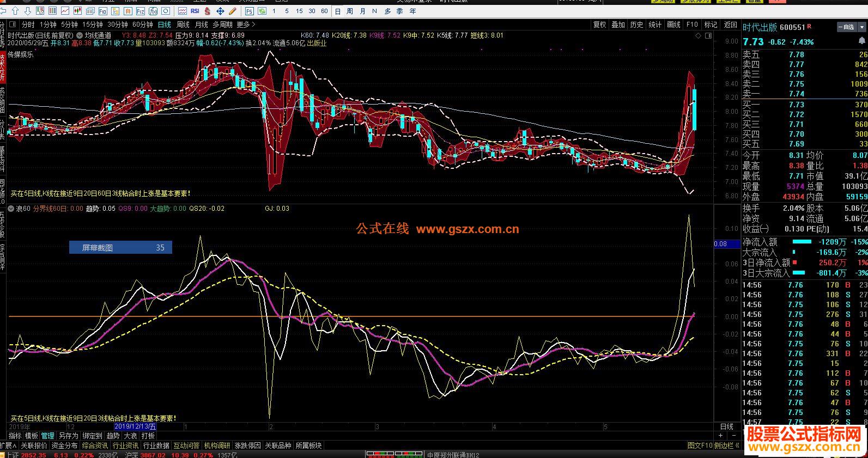This screenshot has height=458, width=868.
Task: Click the 统计 button
Action: pos(655,25)
